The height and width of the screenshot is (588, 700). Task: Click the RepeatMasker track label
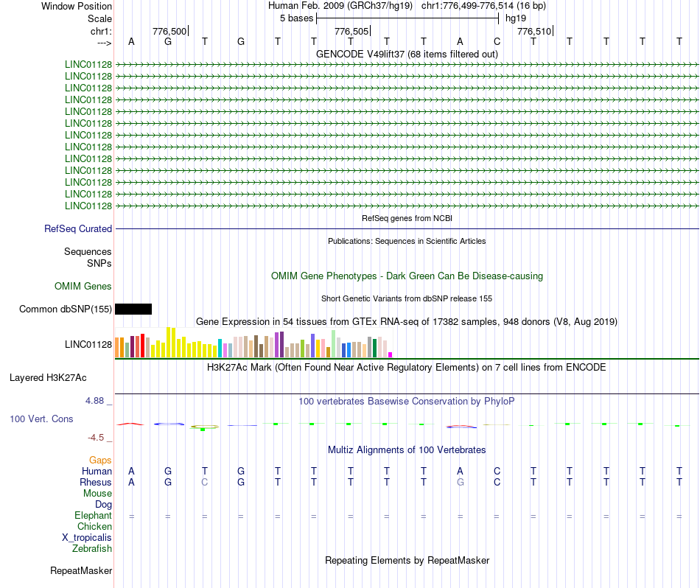click(x=81, y=570)
